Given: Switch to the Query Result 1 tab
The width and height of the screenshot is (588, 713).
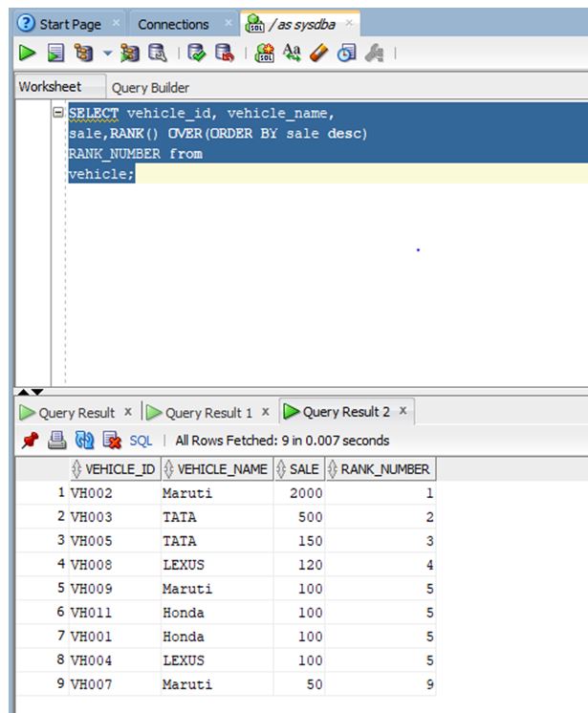Looking at the screenshot, I should (208, 413).
